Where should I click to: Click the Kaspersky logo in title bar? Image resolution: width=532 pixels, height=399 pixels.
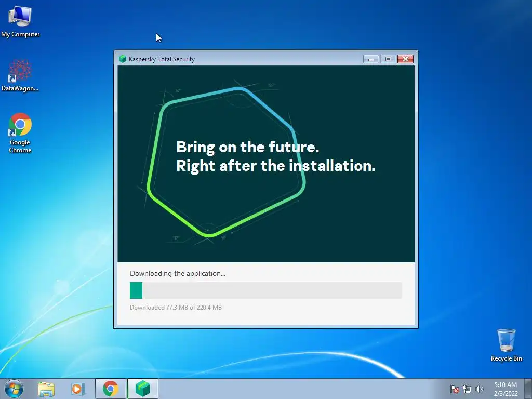coord(123,59)
